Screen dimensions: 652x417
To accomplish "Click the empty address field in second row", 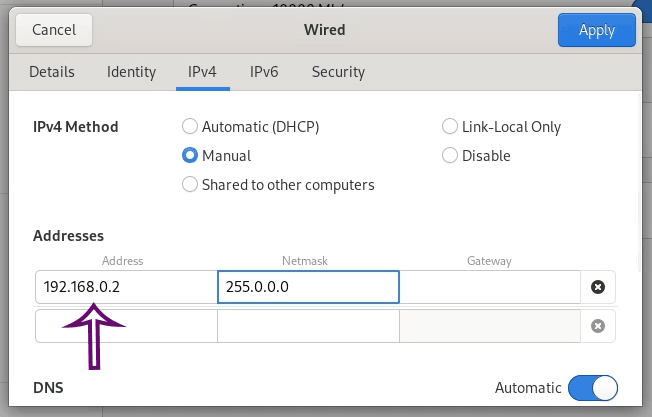I will [x=126, y=326].
